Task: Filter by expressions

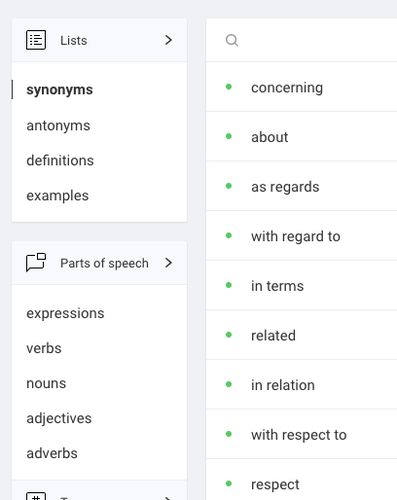Action: (65, 314)
